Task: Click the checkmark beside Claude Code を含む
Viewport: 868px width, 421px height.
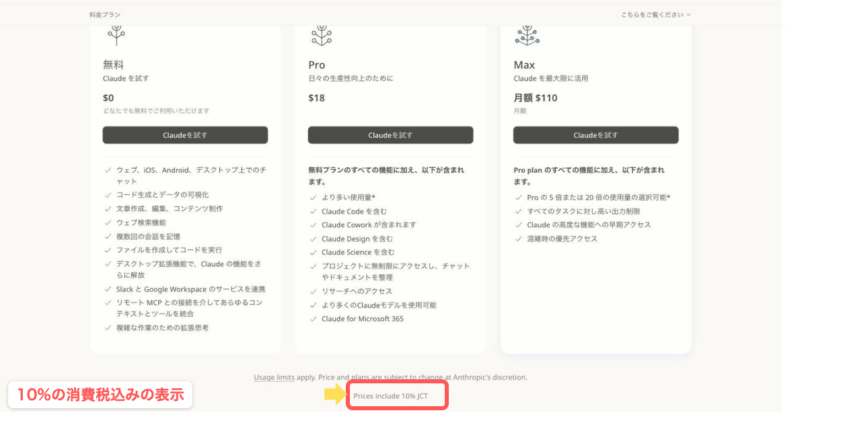Action: pyautogui.click(x=313, y=211)
